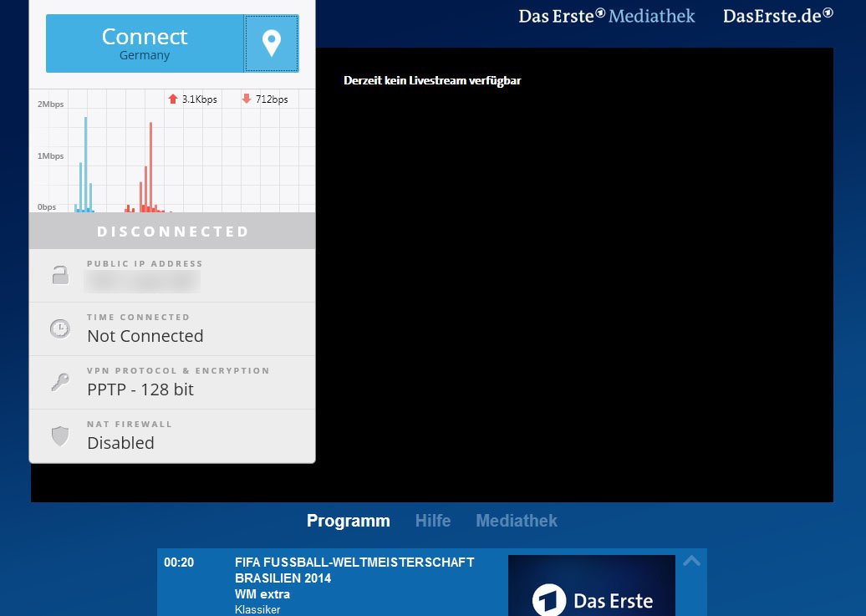Viewport: 866px width, 616px height.
Task: Click the 00:20 programme start time
Action: tap(179, 563)
